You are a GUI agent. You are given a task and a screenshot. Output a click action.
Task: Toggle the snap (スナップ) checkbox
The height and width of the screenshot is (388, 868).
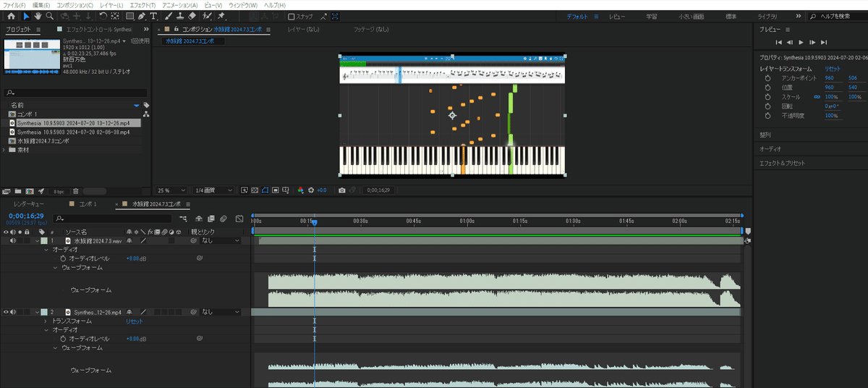291,16
